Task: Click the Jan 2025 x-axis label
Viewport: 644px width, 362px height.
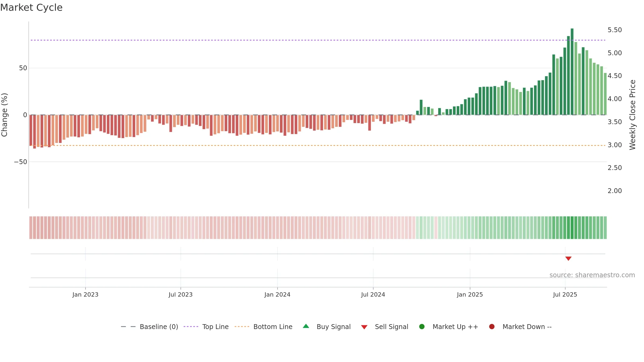Action: (x=470, y=295)
